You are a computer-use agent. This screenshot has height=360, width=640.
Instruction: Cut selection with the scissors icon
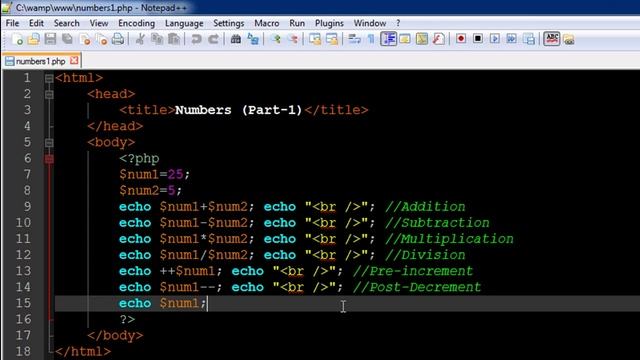pyautogui.click(x=140, y=39)
